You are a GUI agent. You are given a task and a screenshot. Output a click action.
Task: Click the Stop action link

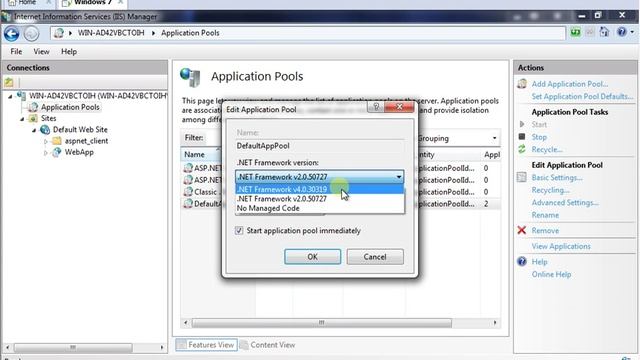(x=539, y=137)
